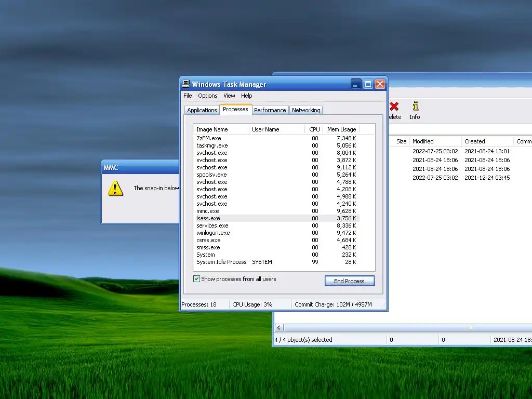Sort processes by Image Name column
The height and width of the screenshot is (399, 532).
(221, 129)
